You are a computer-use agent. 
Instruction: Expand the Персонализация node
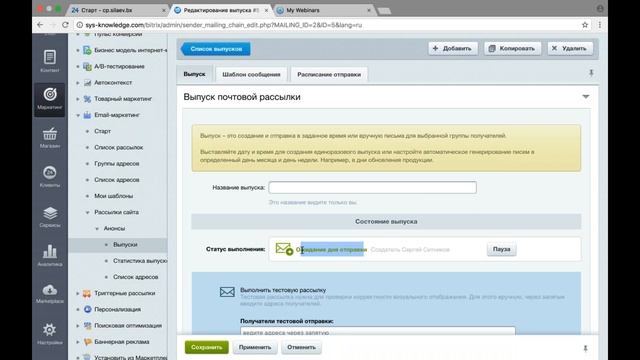tap(78, 309)
